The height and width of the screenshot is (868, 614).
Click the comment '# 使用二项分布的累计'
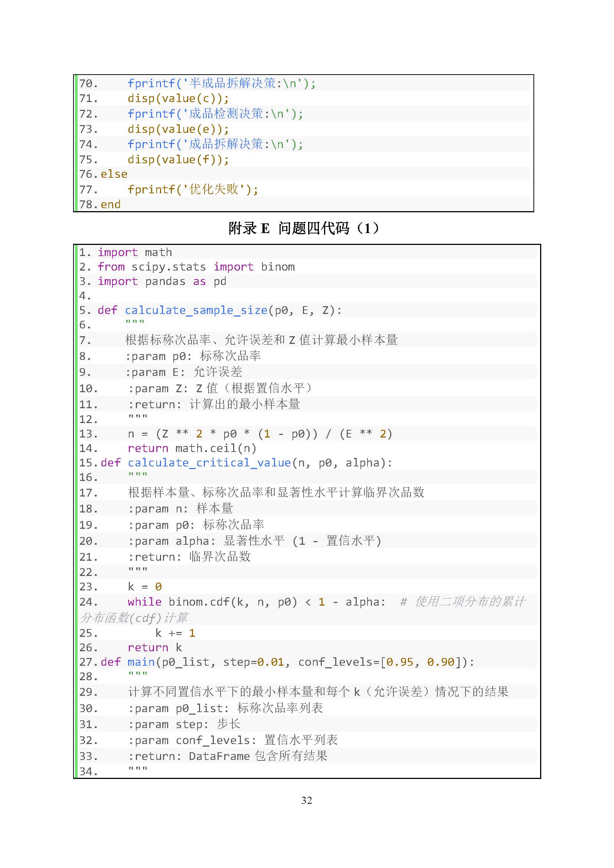463,602
